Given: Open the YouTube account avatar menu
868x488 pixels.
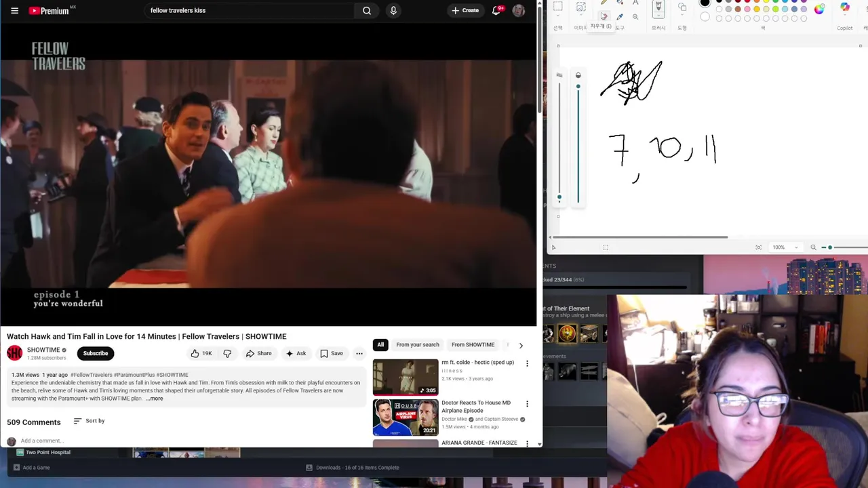Looking at the screenshot, I should pyautogui.click(x=519, y=10).
